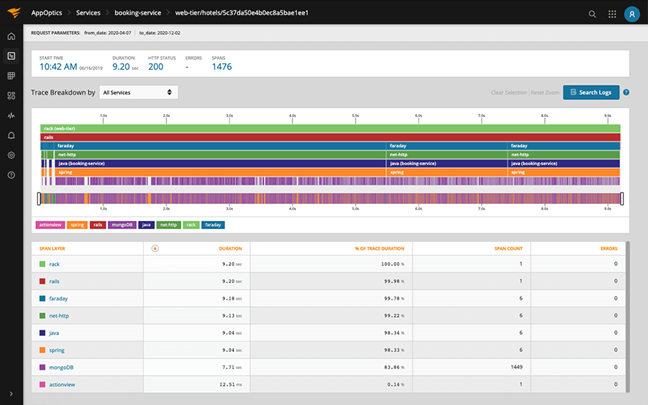This screenshot has height=405, width=648.
Task: Select the first faraday span bar
Action: (x=219, y=146)
